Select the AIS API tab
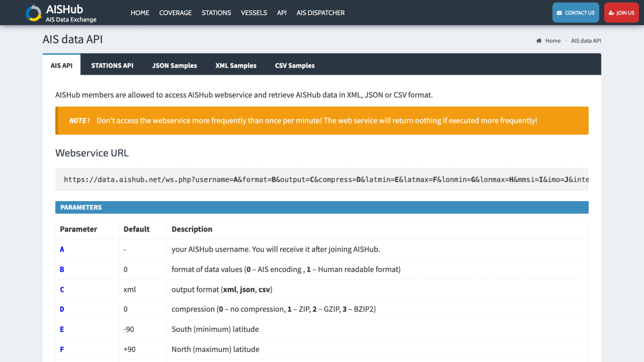Viewport: 644px width, 362px height. click(62, 65)
